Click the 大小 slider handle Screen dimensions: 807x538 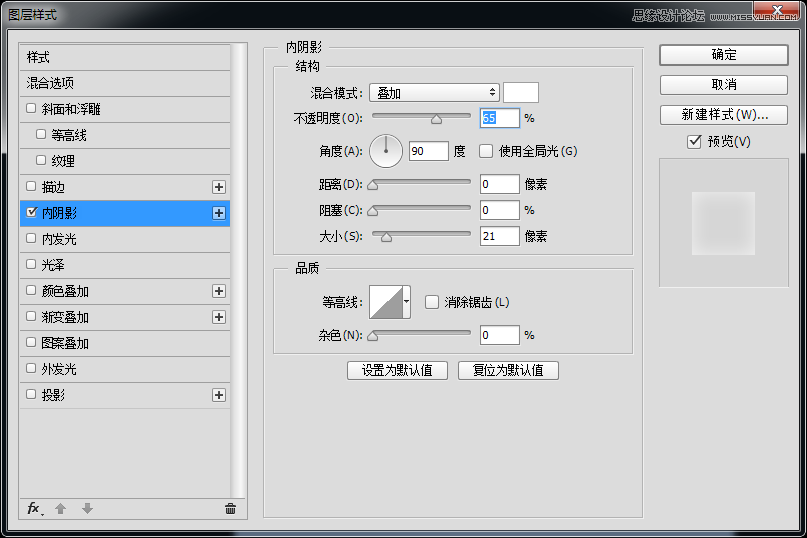point(386,237)
